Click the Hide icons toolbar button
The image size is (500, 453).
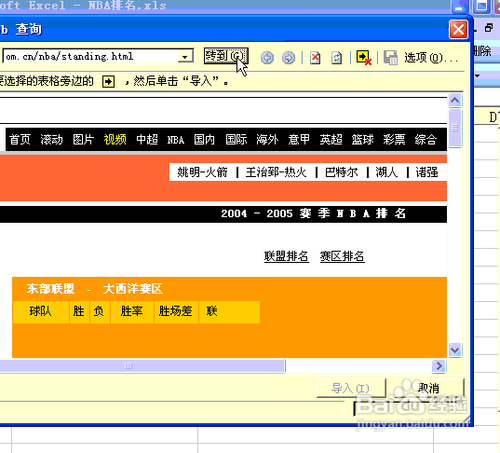coord(364,58)
